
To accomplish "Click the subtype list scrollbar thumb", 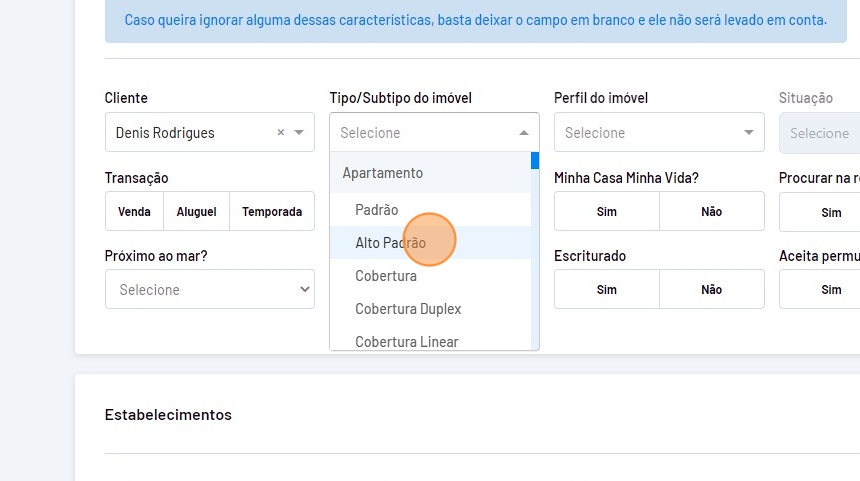I will coord(535,160).
